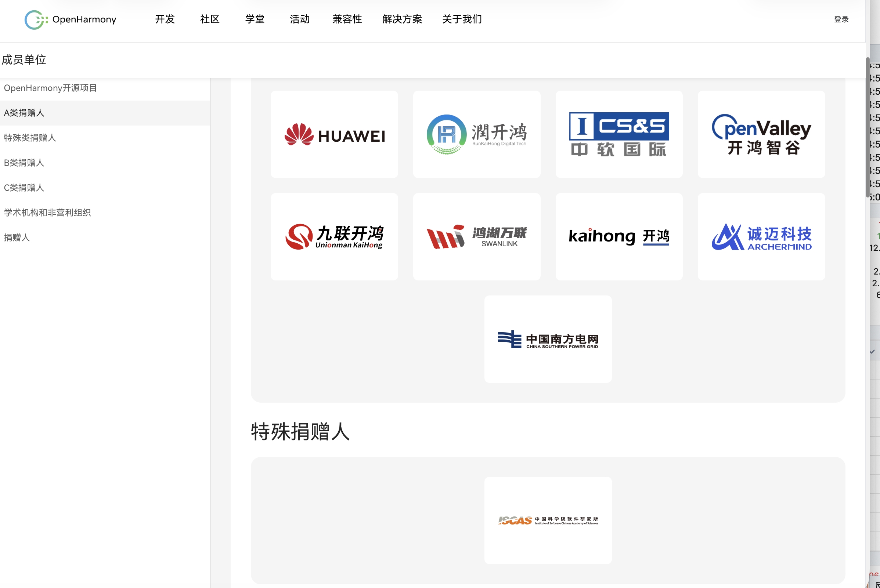Open China Southern Power Grid logo card

(x=548, y=339)
